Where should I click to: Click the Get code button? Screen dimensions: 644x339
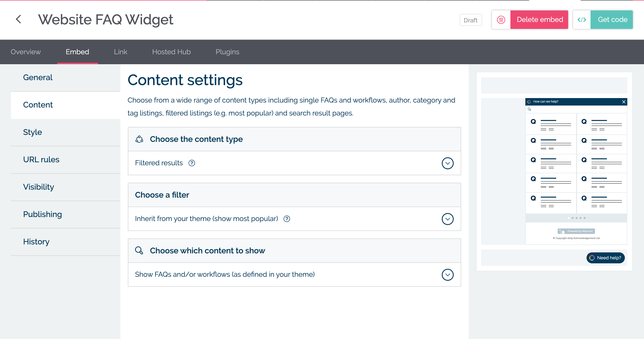612,20
